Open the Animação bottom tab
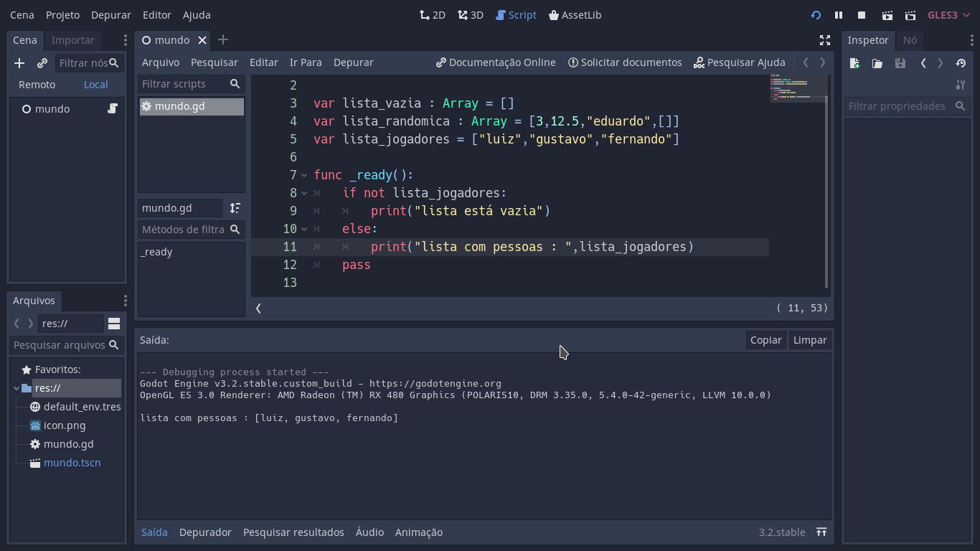Viewport: 980px width, 551px height. tap(419, 532)
